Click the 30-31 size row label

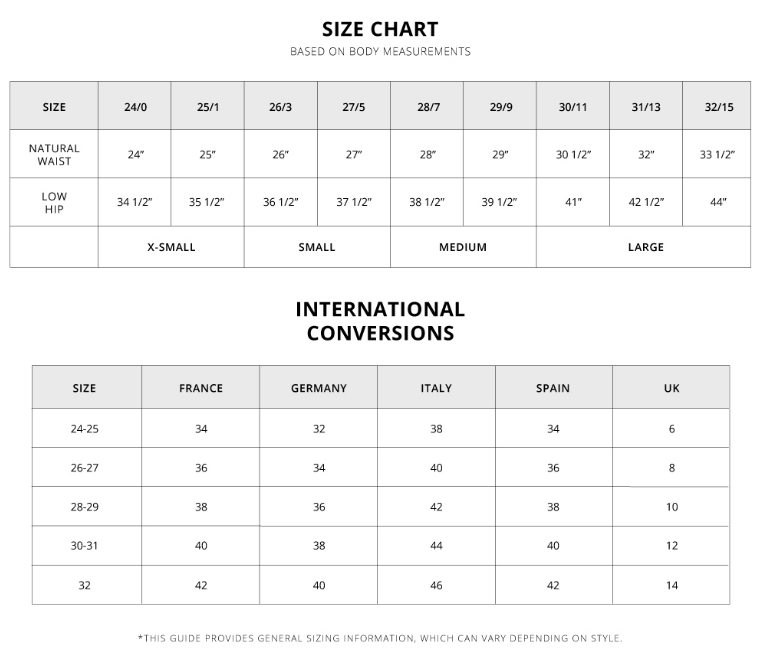pos(85,546)
